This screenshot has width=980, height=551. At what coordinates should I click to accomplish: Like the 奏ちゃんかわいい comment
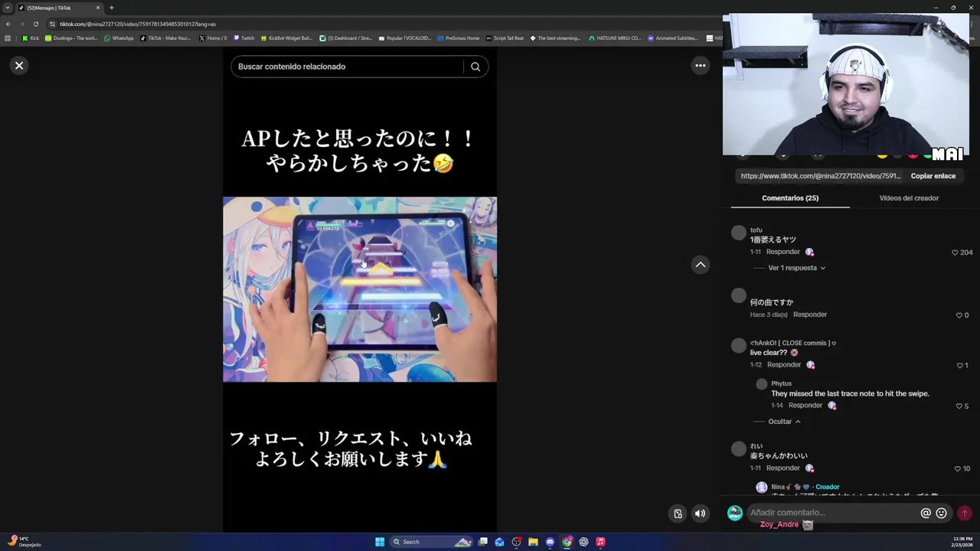[x=962, y=469]
